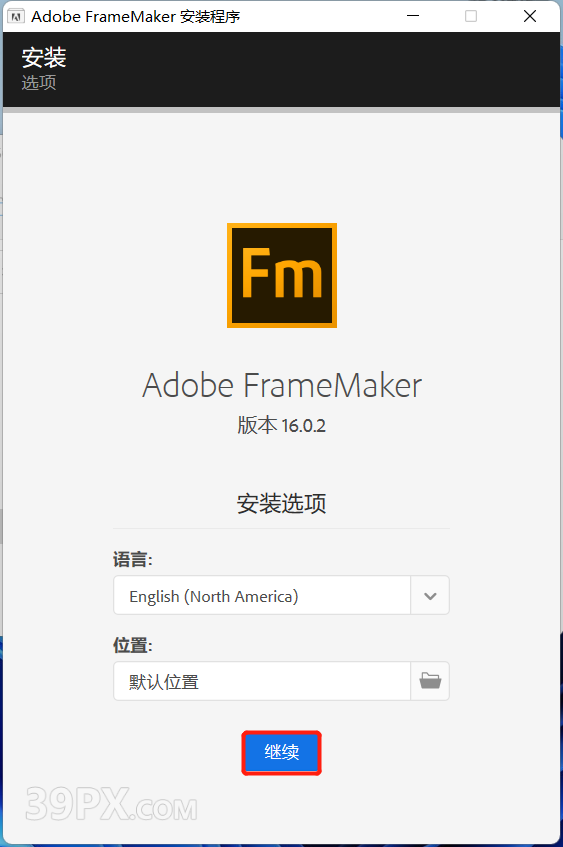This screenshot has width=563, height=847.
Task: Click the Adobe FrameMaker product name text
Action: [282, 385]
